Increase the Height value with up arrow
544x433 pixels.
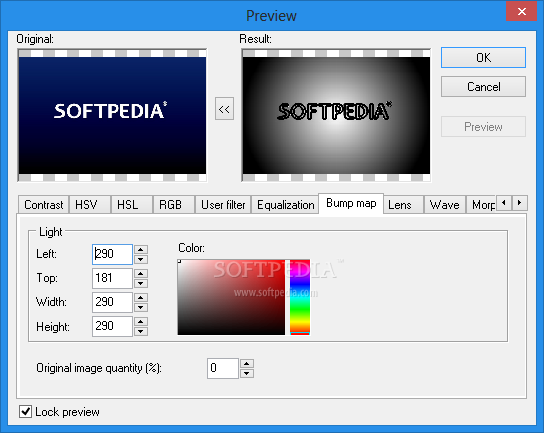click(x=141, y=321)
